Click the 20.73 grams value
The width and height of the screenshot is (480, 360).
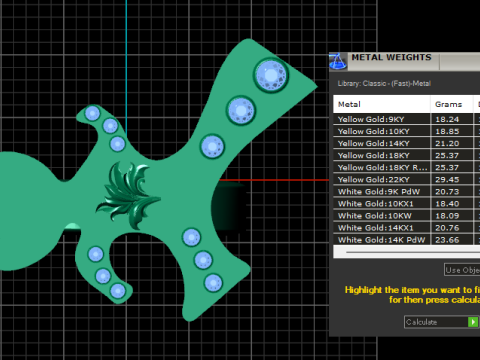coord(447,192)
